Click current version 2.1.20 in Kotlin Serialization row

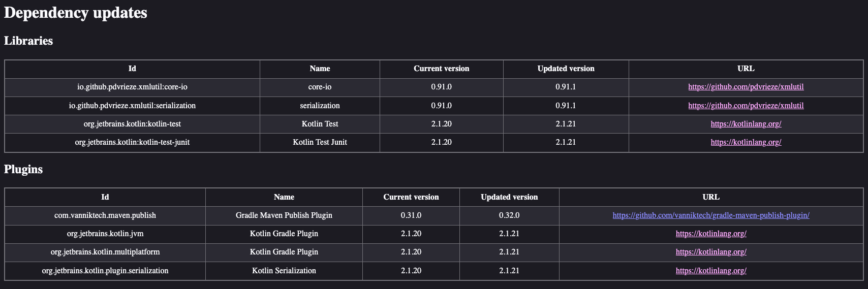point(411,271)
